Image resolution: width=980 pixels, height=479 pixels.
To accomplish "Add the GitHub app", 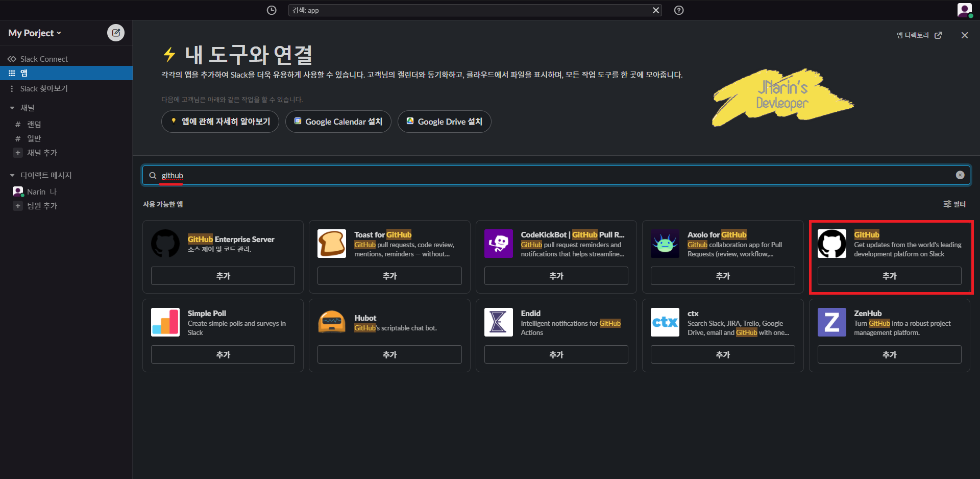I will [x=890, y=276].
